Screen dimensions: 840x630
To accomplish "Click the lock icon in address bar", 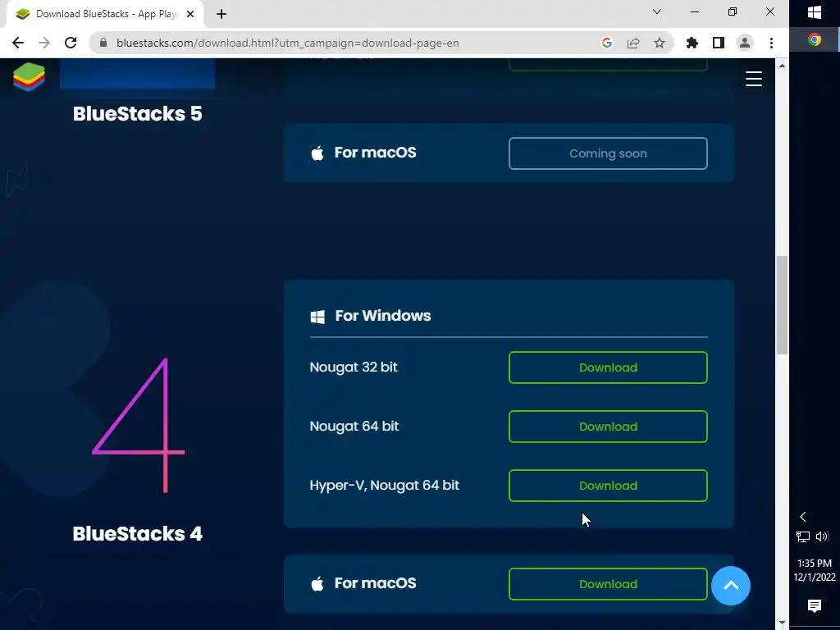I will (x=103, y=43).
